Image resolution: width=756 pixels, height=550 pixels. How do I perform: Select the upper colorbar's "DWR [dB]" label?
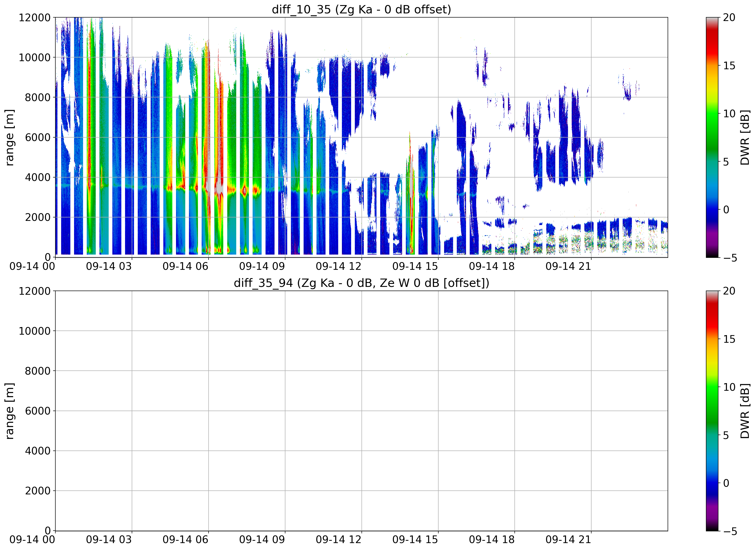745,137
